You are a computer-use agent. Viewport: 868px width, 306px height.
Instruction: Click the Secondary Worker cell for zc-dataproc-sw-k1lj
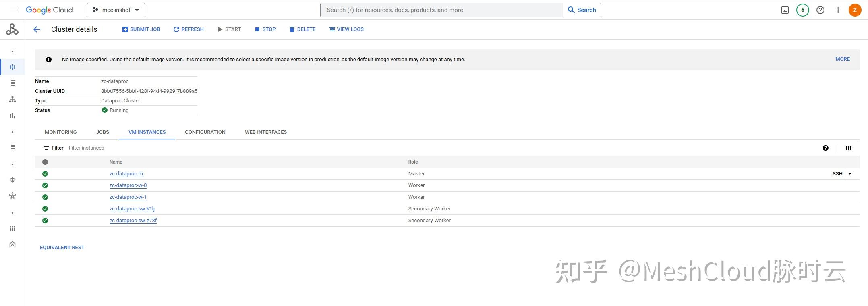pyautogui.click(x=429, y=209)
